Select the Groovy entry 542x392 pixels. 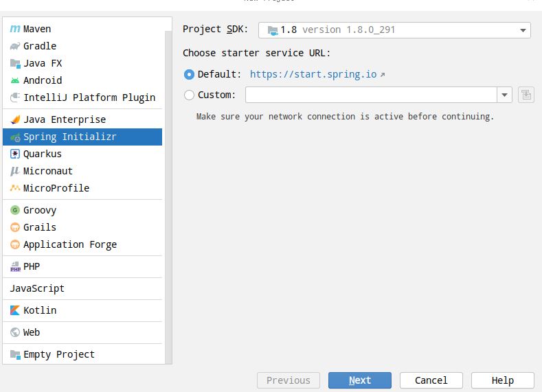(82, 210)
